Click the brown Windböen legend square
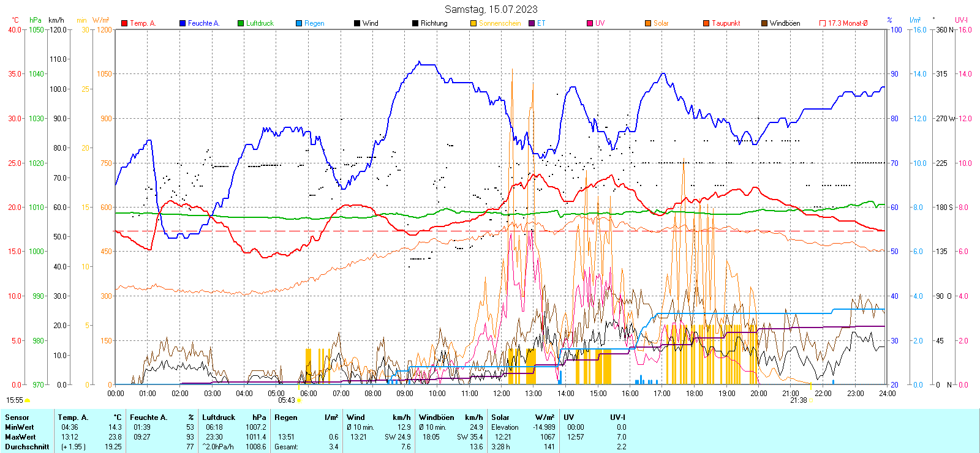Viewport: 980px width, 453px height. click(764, 23)
